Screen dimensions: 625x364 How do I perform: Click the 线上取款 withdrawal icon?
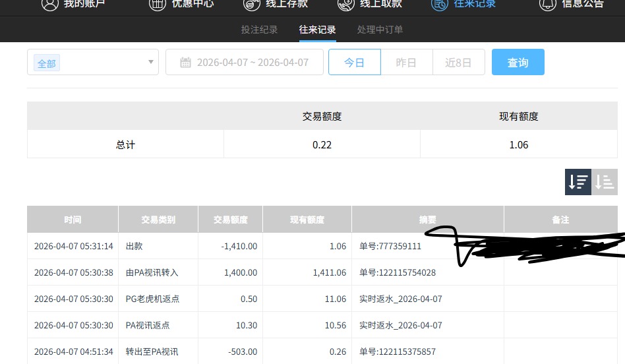pos(346,4)
